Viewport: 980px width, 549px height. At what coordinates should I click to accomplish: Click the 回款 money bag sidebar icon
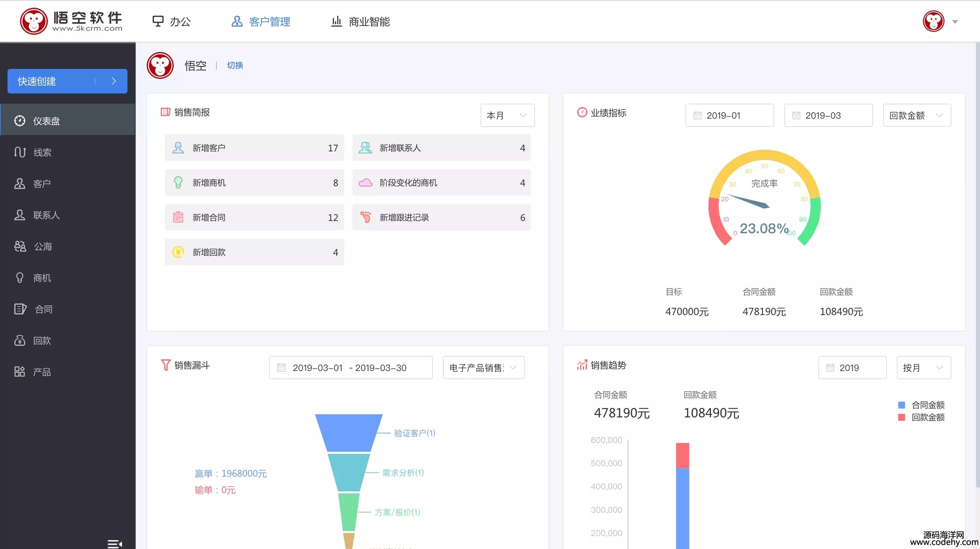click(20, 340)
